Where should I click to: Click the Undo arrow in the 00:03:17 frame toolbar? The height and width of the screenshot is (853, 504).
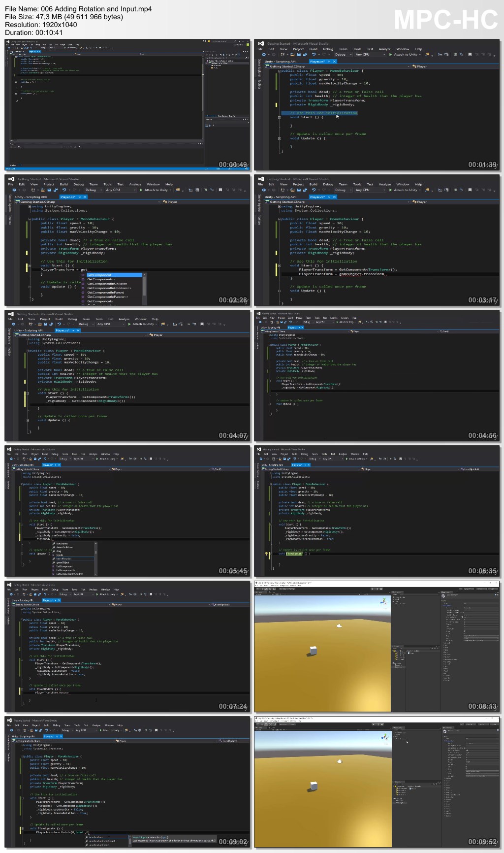tap(314, 190)
